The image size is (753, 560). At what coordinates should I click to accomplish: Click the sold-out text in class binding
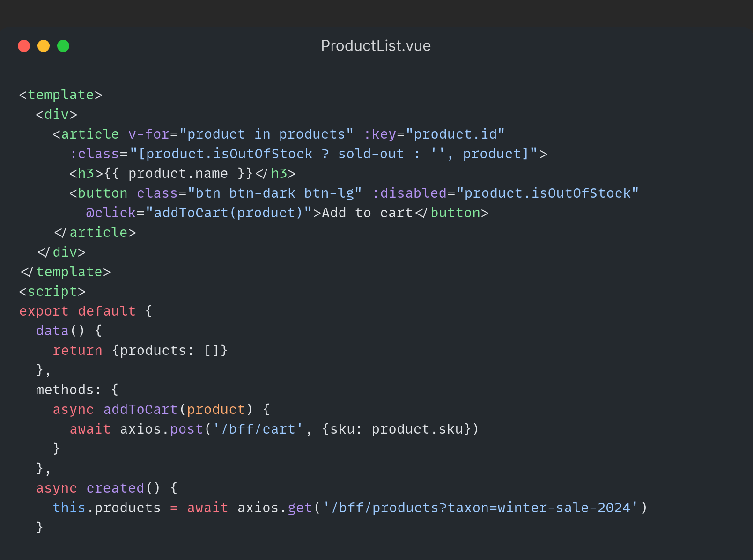coord(371,154)
